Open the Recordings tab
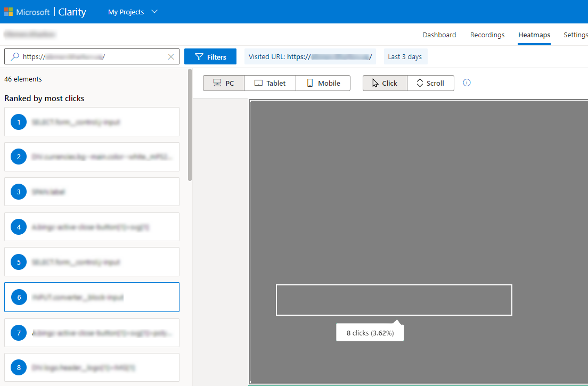Image resolution: width=588 pixels, height=386 pixels. pos(487,35)
